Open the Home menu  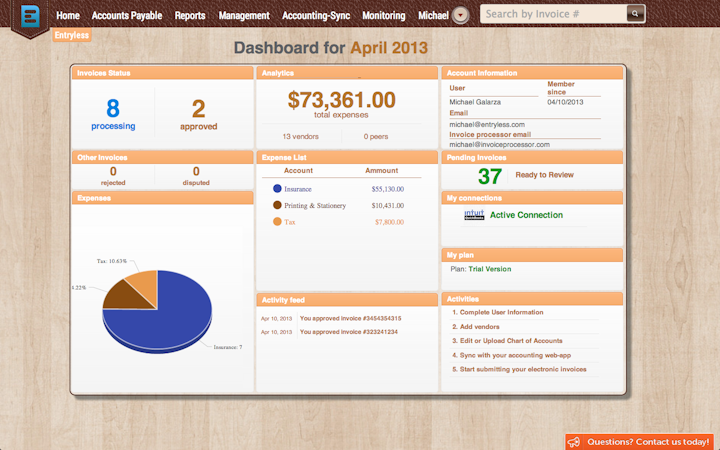click(x=68, y=16)
